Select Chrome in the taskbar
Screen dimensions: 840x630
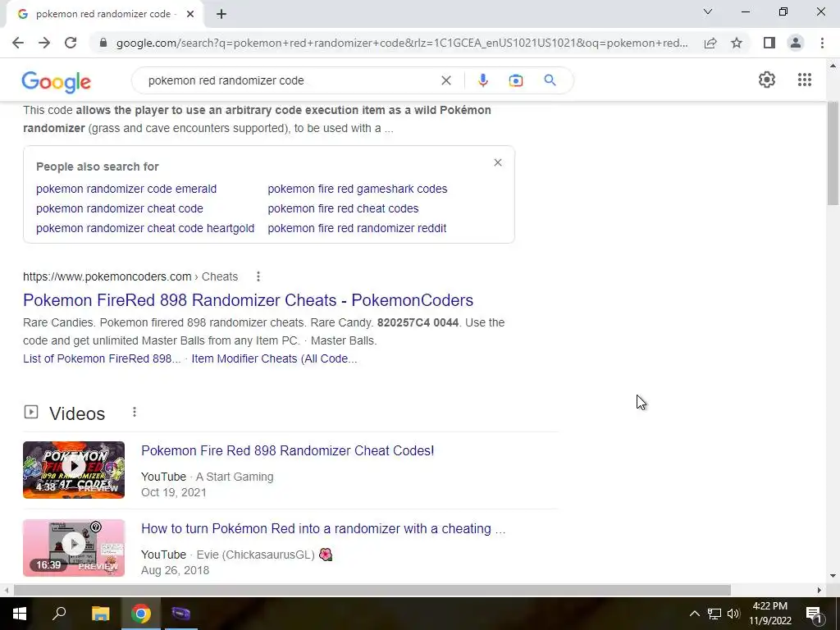[141, 614]
